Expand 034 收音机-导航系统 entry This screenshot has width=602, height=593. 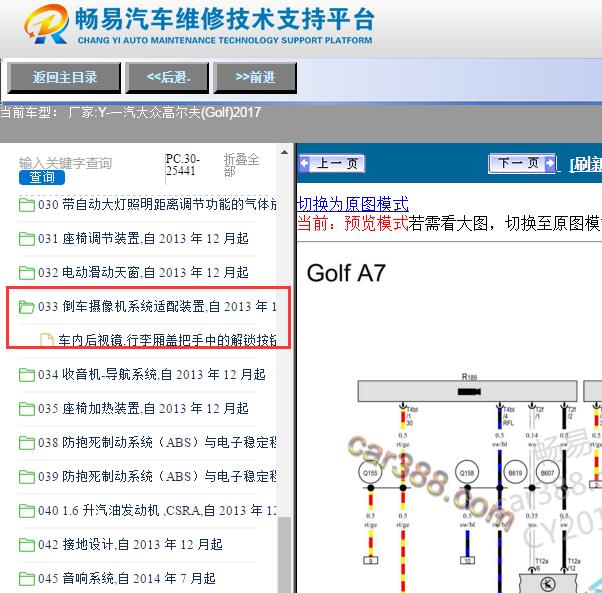[152, 375]
